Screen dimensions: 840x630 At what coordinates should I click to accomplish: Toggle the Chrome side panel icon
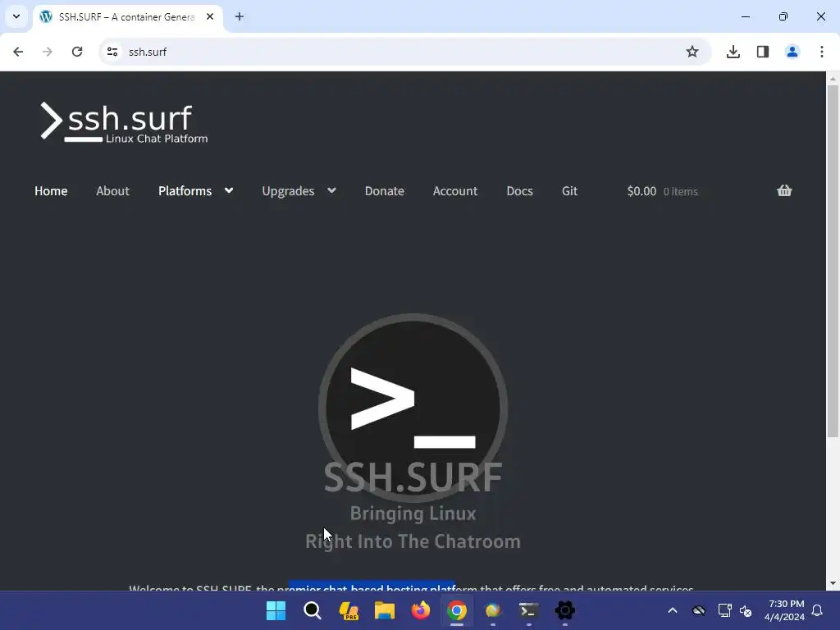[x=763, y=52]
